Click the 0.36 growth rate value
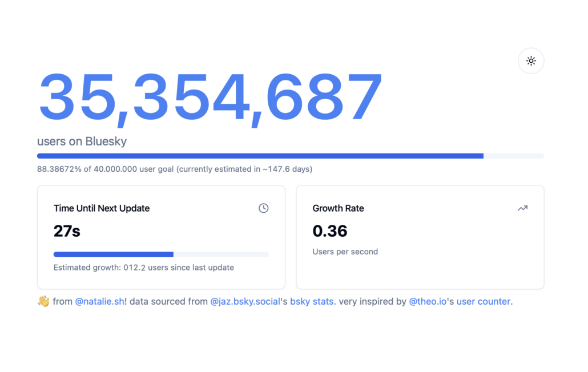The height and width of the screenshot is (372, 588). [330, 231]
